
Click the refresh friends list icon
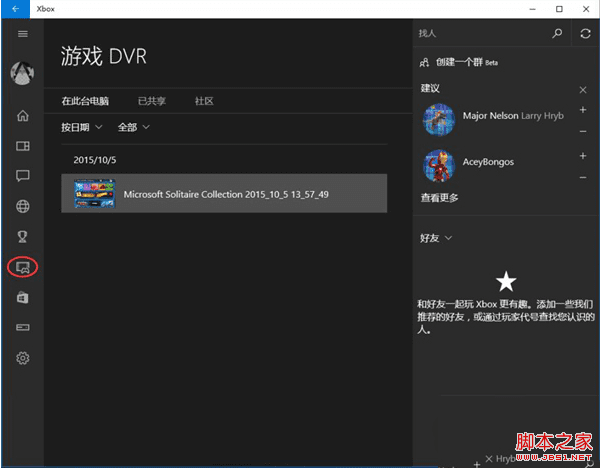pyautogui.click(x=585, y=34)
